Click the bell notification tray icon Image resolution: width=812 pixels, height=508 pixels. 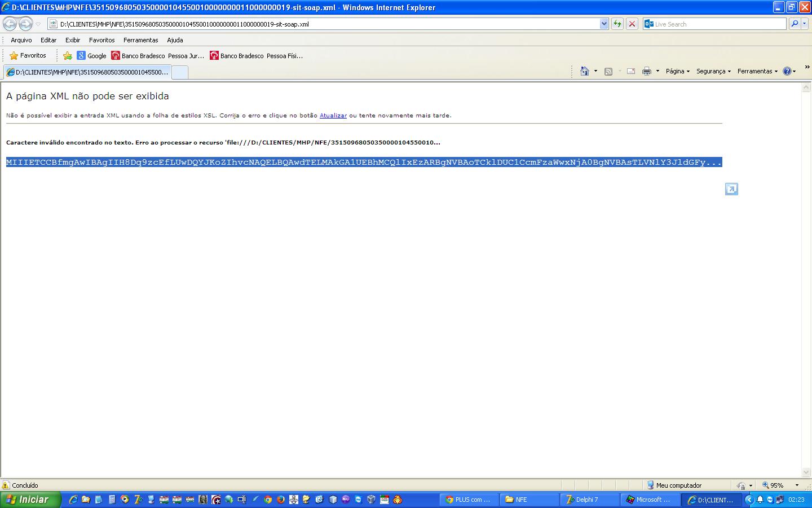coord(760,500)
